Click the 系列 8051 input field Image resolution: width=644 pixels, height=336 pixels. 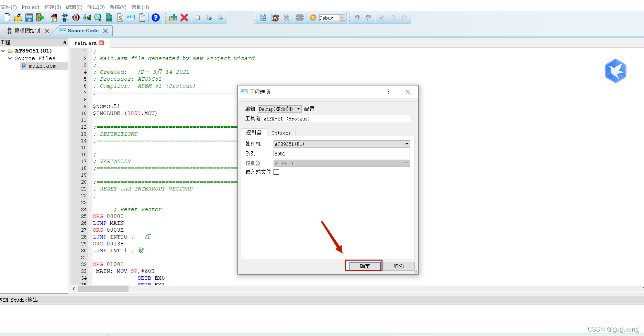pos(342,153)
